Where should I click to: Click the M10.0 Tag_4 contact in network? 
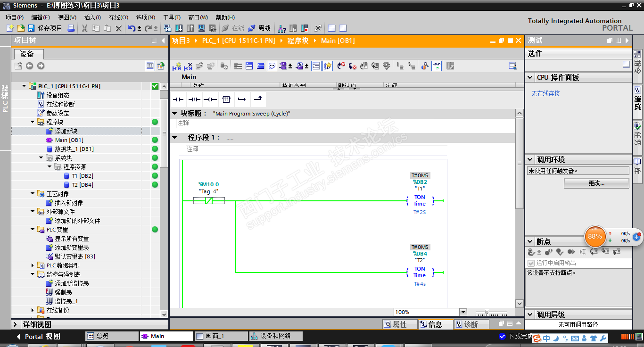click(x=209, y=201)
